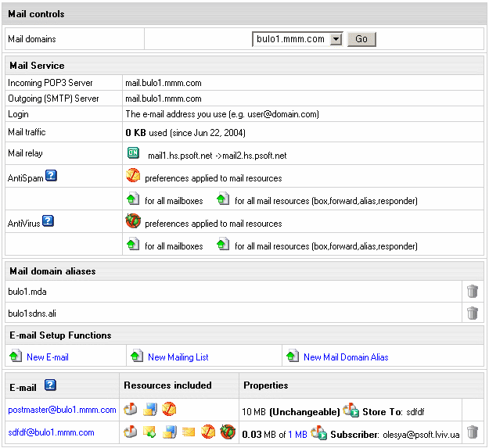
Task: Add AntiSpam for all mailboxes
Action: tap(132, 200)
